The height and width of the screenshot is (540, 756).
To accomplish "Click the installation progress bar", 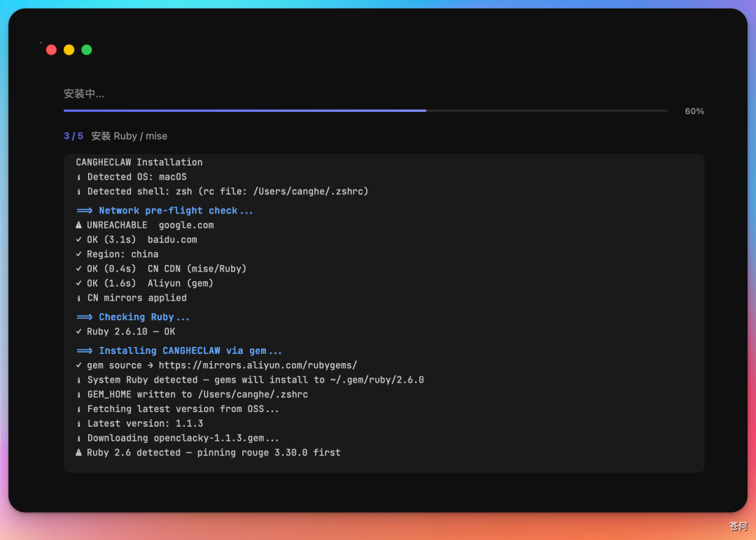I will 365,111.
